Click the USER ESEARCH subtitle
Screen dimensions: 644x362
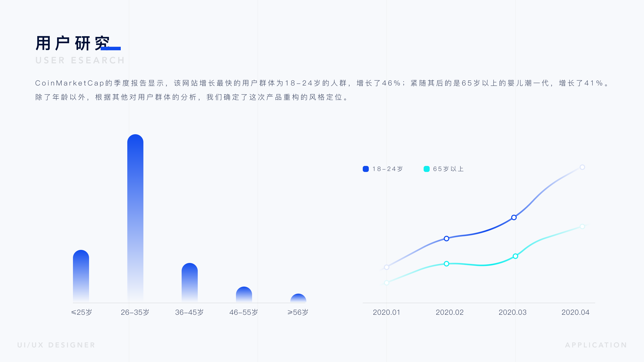(80, 60)
